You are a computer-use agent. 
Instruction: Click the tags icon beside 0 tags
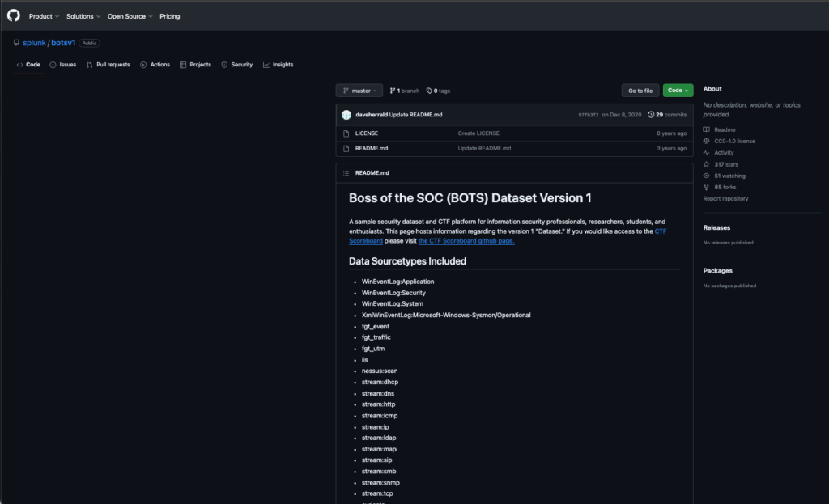[429, 91]
